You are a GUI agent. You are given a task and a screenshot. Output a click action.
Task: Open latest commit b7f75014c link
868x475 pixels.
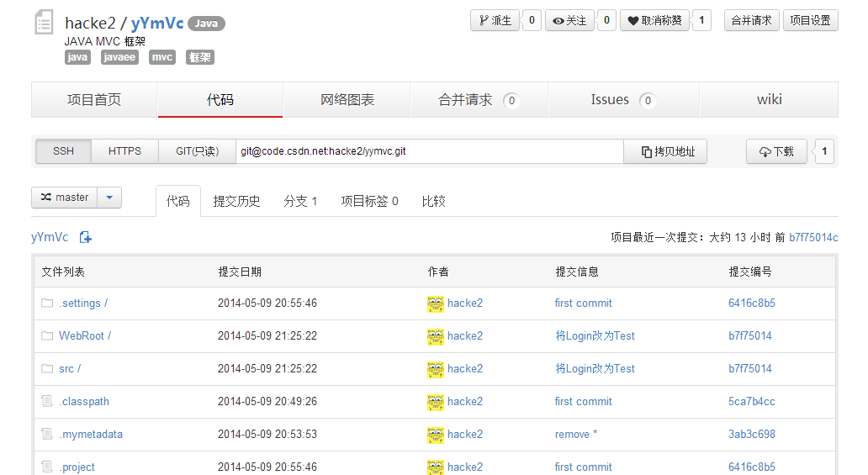pyautogui.click(x=814, y=237)
